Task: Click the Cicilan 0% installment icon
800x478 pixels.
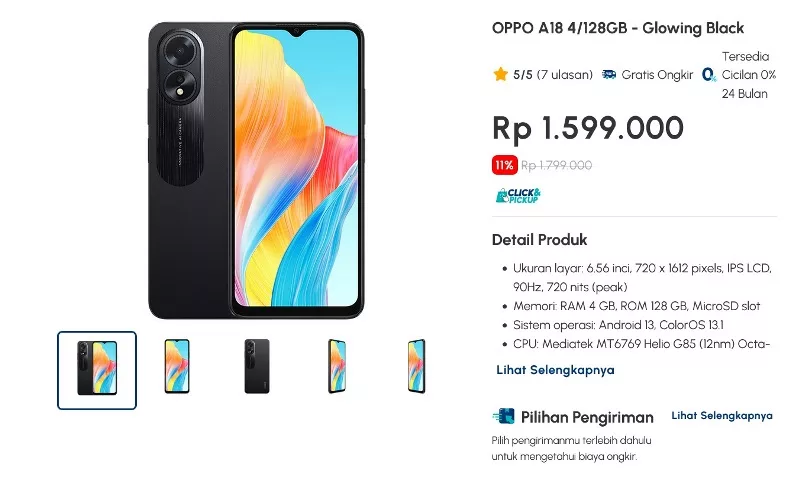Action: point(709,75)
